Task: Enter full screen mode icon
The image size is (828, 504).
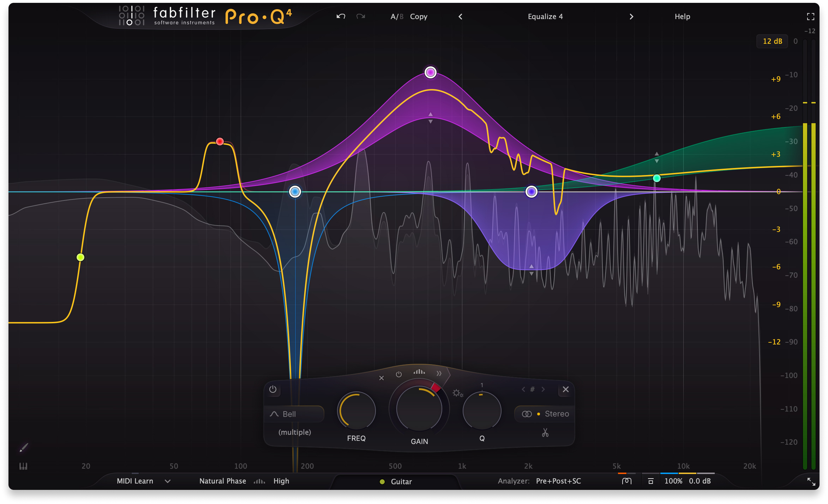Action: click(x=810, y=17)
